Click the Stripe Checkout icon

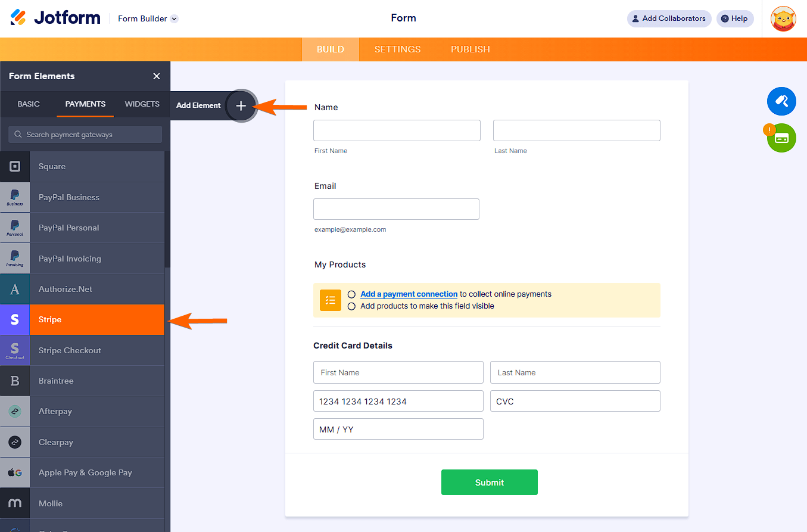point(15,350)
